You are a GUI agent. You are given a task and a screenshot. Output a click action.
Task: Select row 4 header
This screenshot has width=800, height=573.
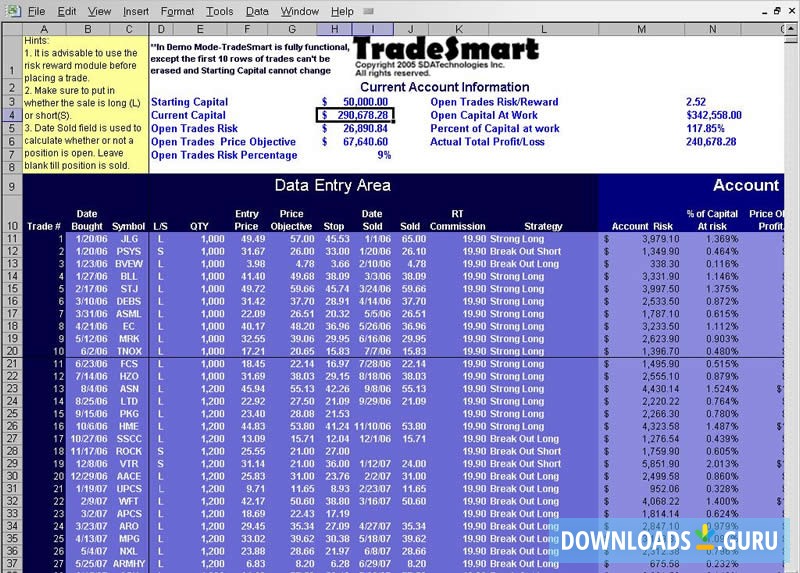[12, 115]
